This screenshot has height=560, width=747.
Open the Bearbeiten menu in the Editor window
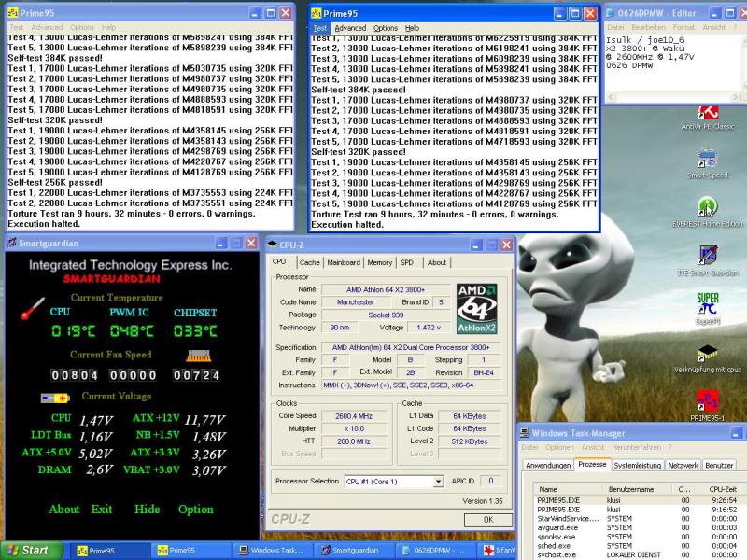pyautogui.click(x=648, y=27)
